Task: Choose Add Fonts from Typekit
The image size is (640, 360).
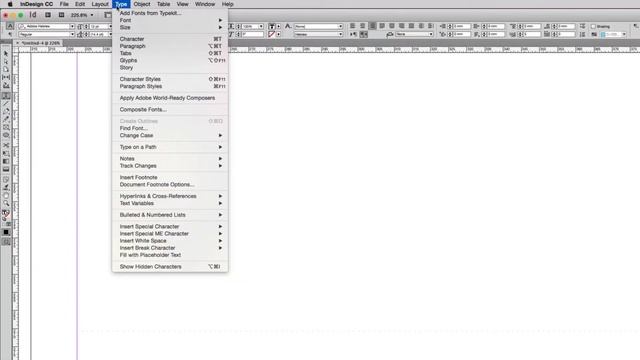Action: pyautogui.click(x=170, y=13)
